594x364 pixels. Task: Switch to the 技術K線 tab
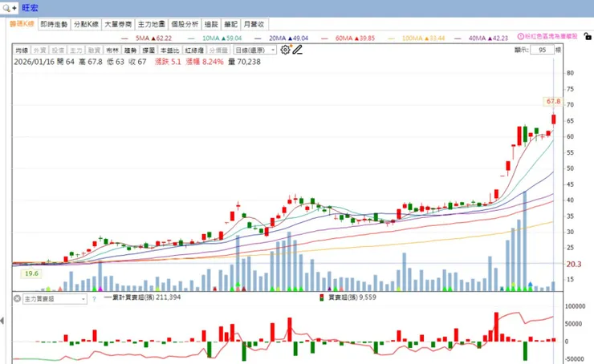[22, 24]
